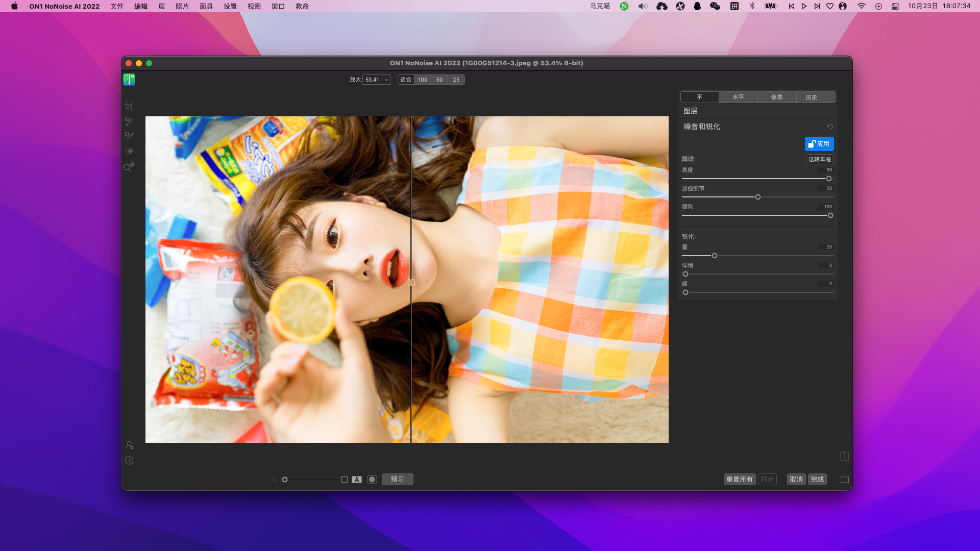This screenshot has height=551, width=980.
Task: Click the NoNoise AI logo icon
Action: pyautogui.click(x=129, y=80)
